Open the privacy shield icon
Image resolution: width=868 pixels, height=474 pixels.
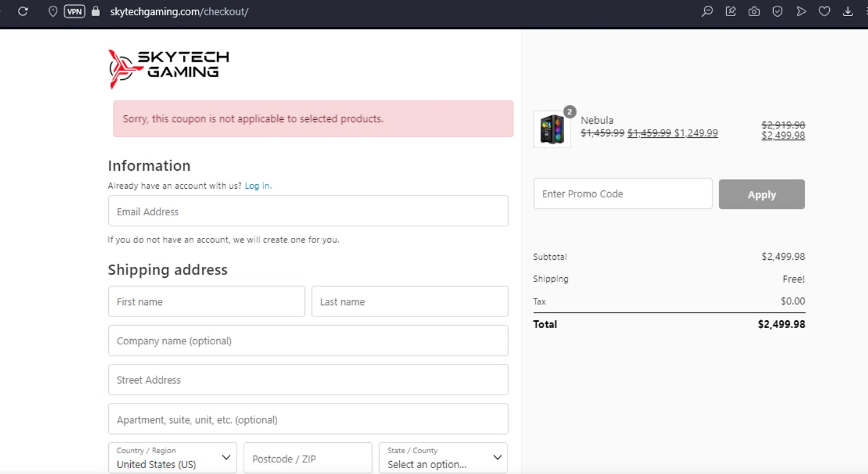pyautogui.click(x=778, y=12)
